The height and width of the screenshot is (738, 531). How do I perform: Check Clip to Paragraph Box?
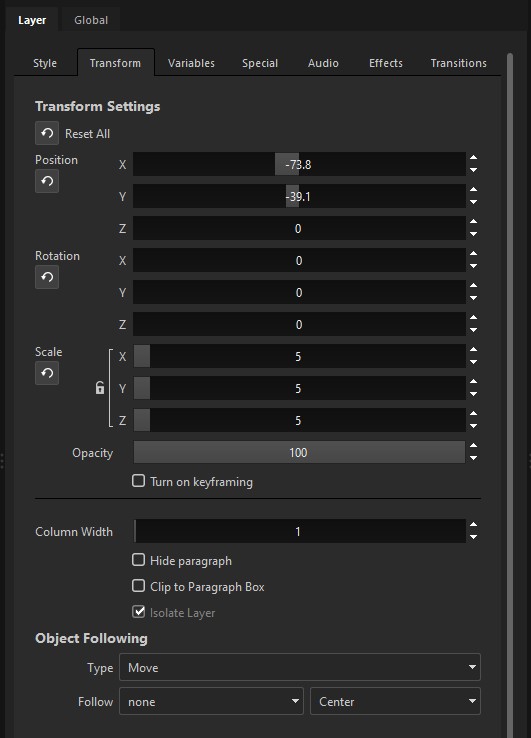pyautogui.click(x=138, y=586)
